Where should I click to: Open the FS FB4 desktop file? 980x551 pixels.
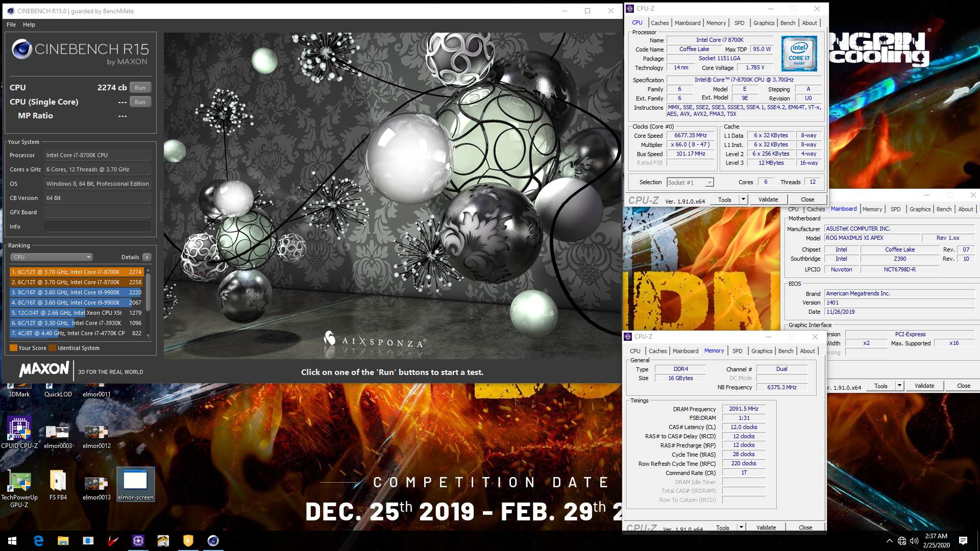tap(58, 485)
